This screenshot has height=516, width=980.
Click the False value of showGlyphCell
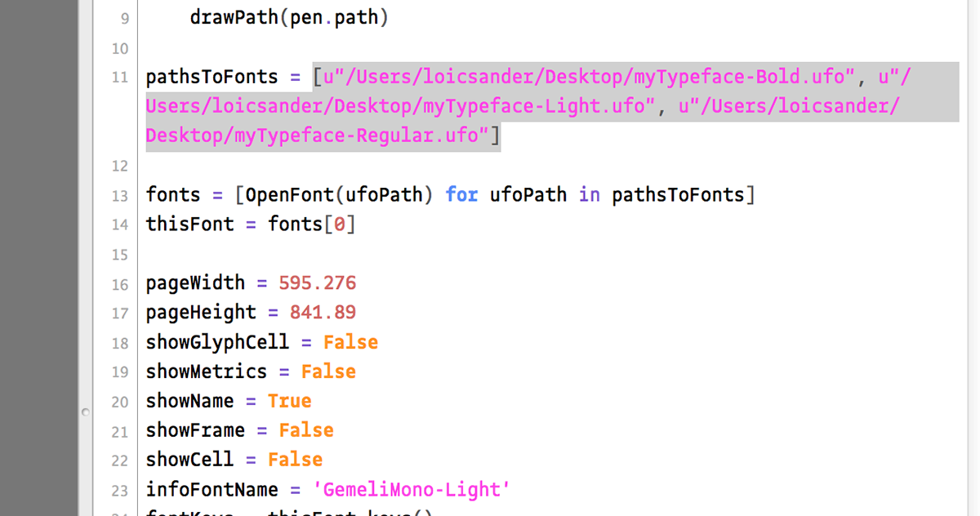350,342
